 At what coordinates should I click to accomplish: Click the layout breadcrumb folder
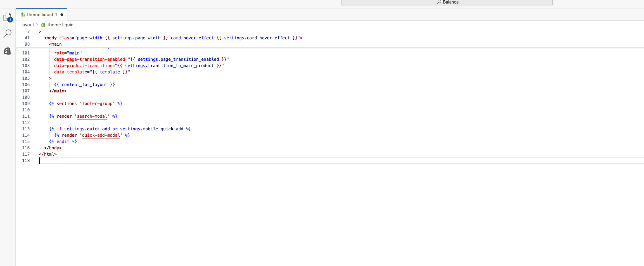pyautogui.click(x=28, y=25)
